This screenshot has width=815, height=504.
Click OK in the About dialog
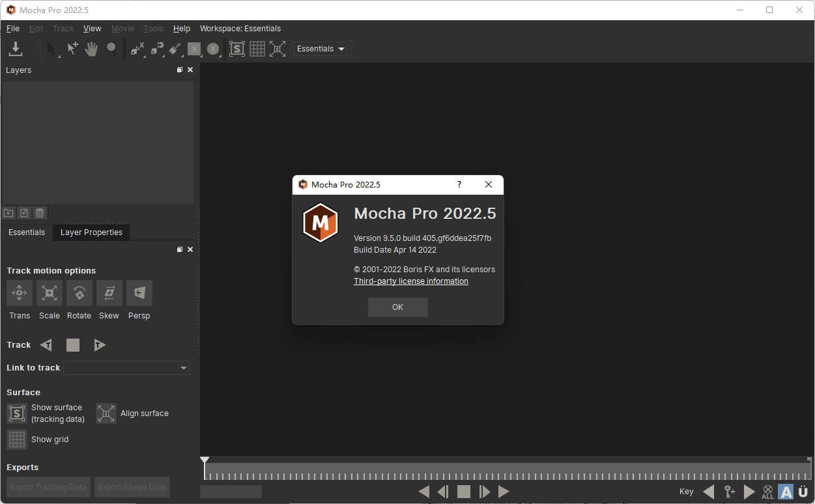point(397,307)
